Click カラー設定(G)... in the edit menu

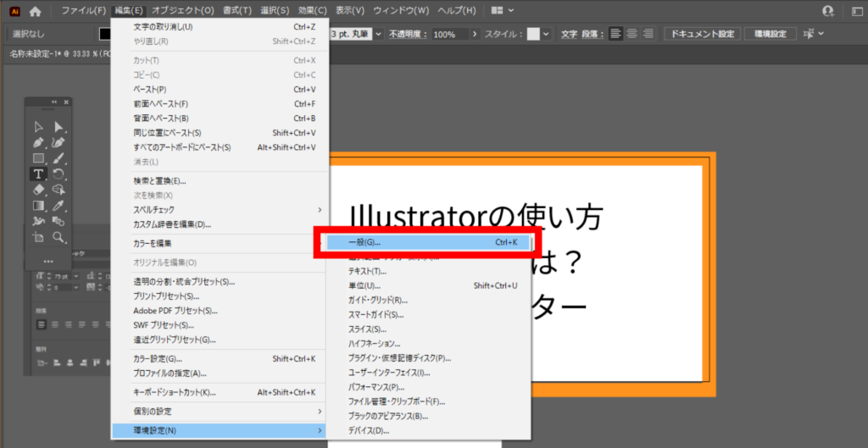(x=158, y=358)
